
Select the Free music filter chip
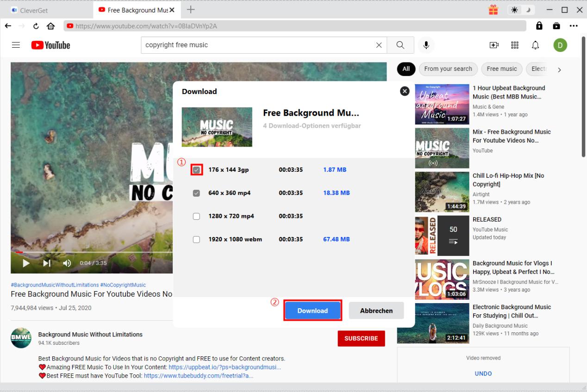[x=501, y=69]
